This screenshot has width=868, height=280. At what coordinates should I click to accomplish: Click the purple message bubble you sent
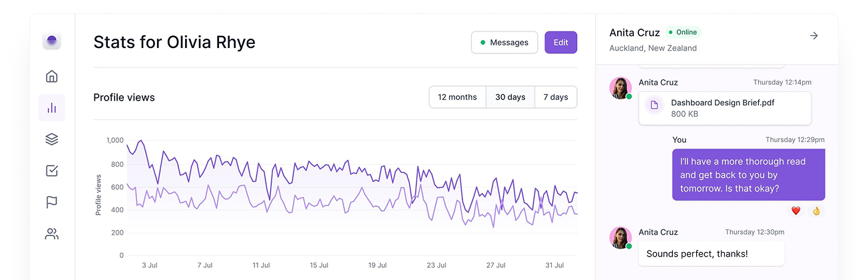click(748, 175)
